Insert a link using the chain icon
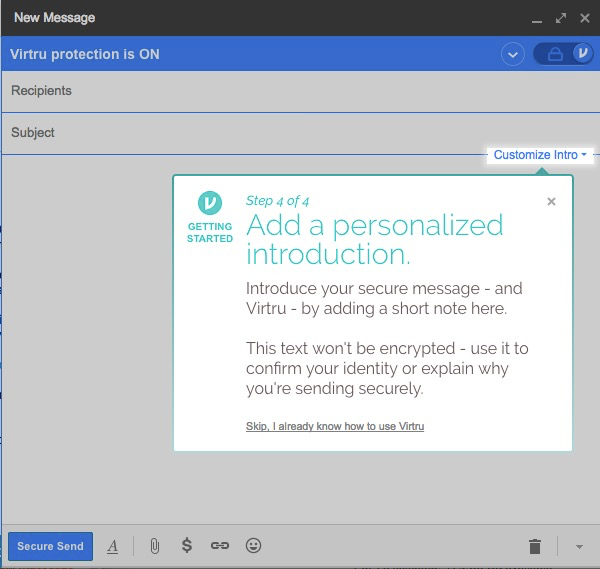 click(220, 546)
